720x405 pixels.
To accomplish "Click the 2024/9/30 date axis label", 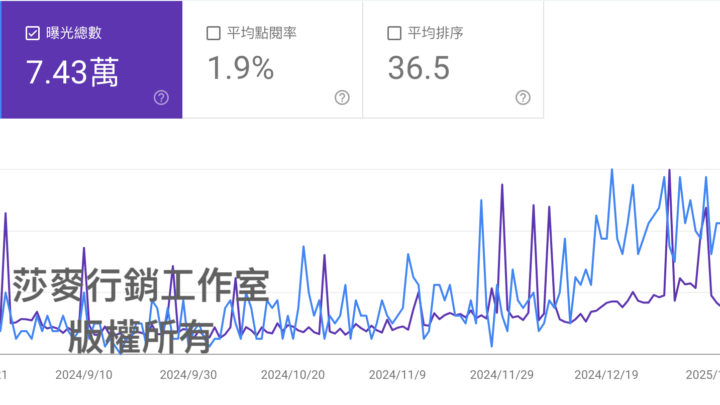I will click(x=189, y=375).
